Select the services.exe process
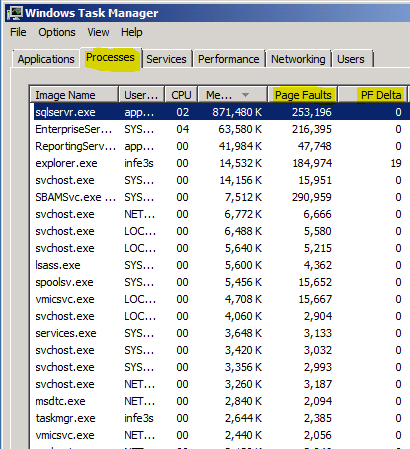This screenshot has width=410, height=449. [x=220, y=333]
